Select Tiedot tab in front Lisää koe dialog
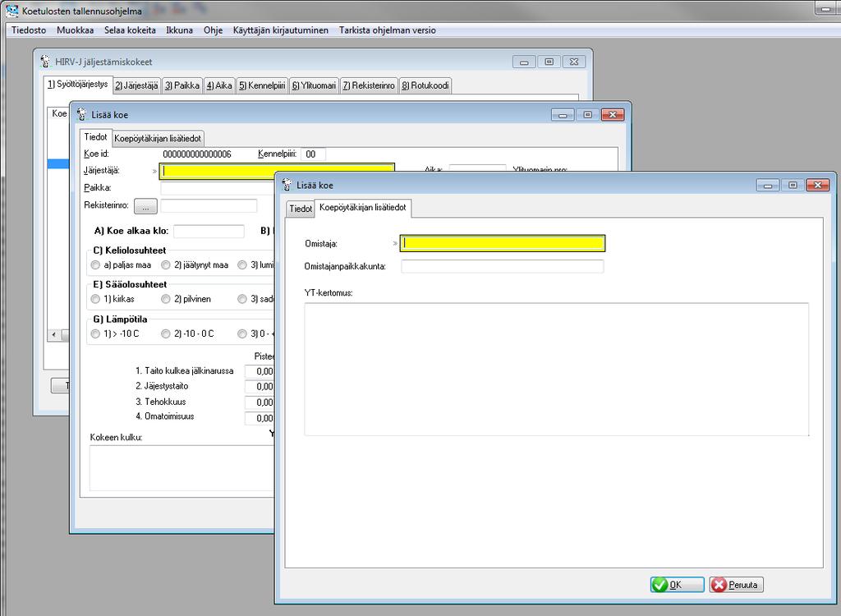 pos(301,209)
